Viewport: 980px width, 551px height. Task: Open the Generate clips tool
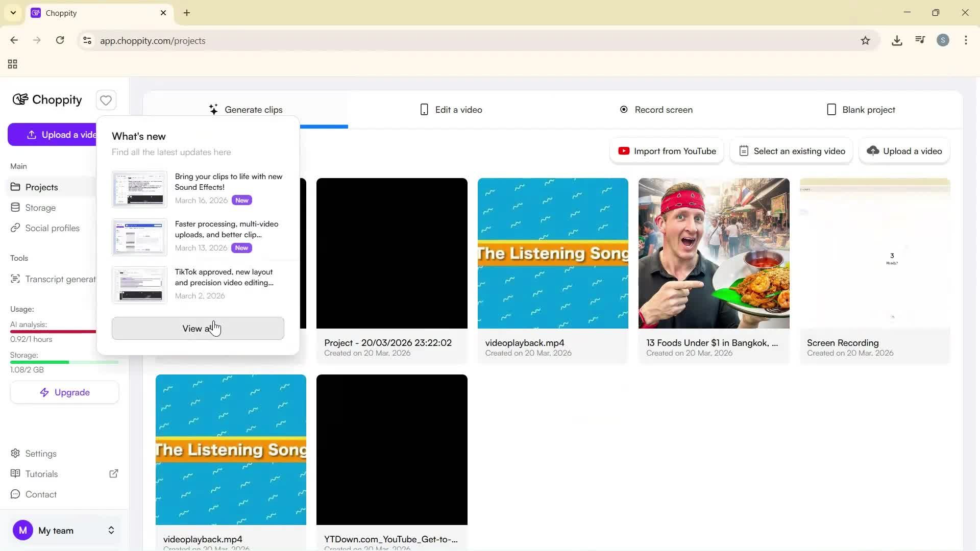coord(247,109)
